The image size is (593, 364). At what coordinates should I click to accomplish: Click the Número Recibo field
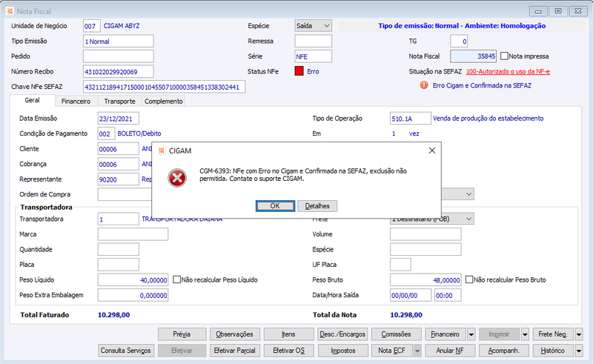pos(119,71)
